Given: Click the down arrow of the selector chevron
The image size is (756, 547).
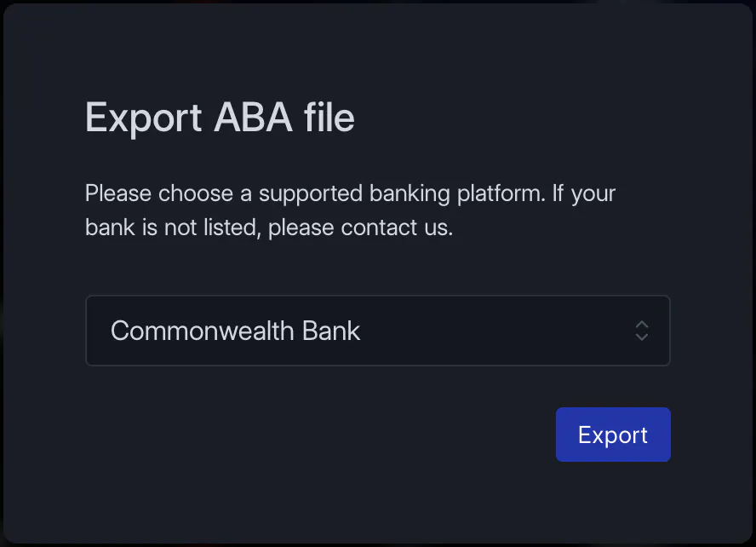Looking at the screenshot, I should point(641,337).
